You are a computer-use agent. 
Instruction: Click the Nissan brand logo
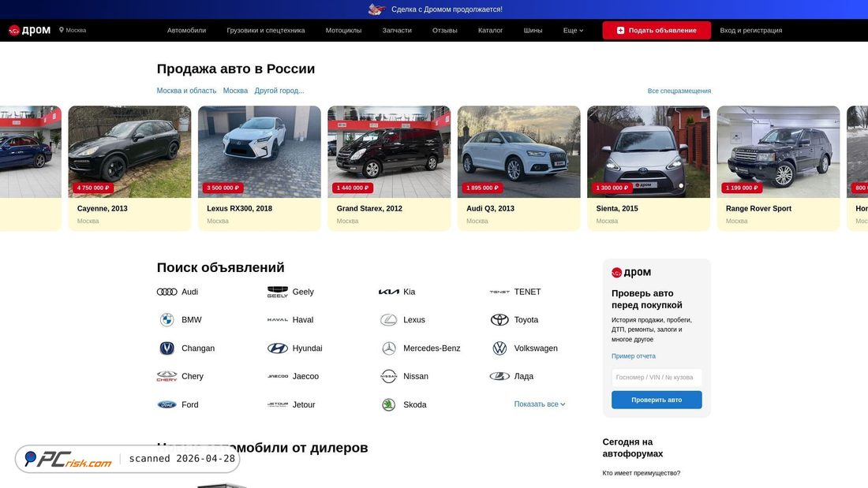(388, 376)
